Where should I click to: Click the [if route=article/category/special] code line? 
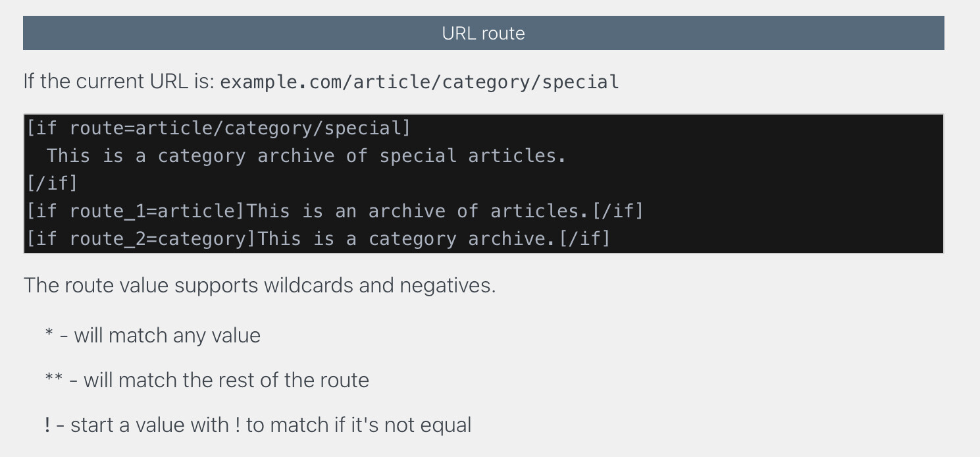click(219, 128)
